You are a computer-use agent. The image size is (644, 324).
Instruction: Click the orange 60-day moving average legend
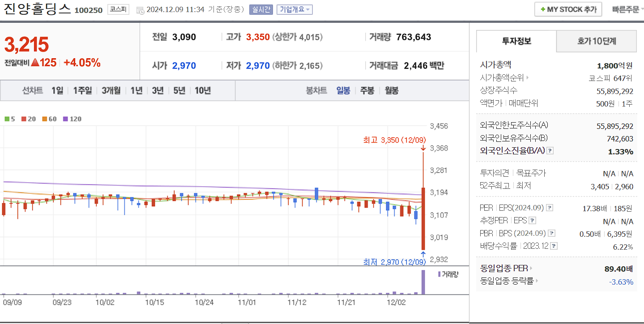point(49,119)
